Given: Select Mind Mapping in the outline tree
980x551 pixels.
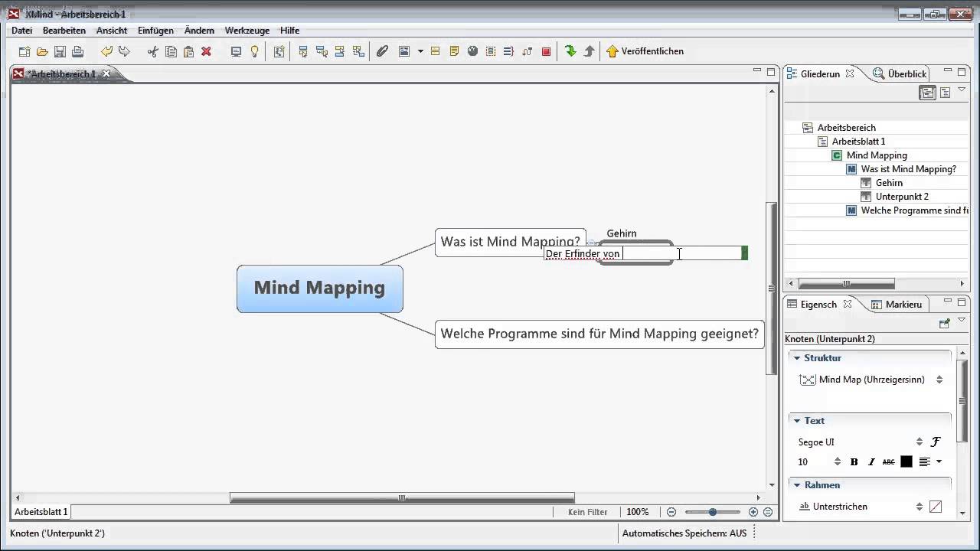Looking at the screenshot, I should point(877,155).
